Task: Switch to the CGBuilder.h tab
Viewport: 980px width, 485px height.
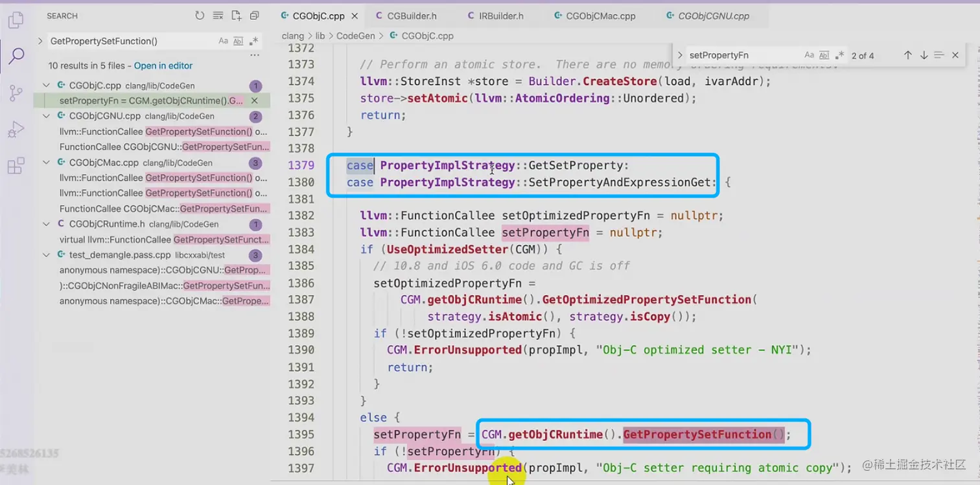Action: [412, 16]
